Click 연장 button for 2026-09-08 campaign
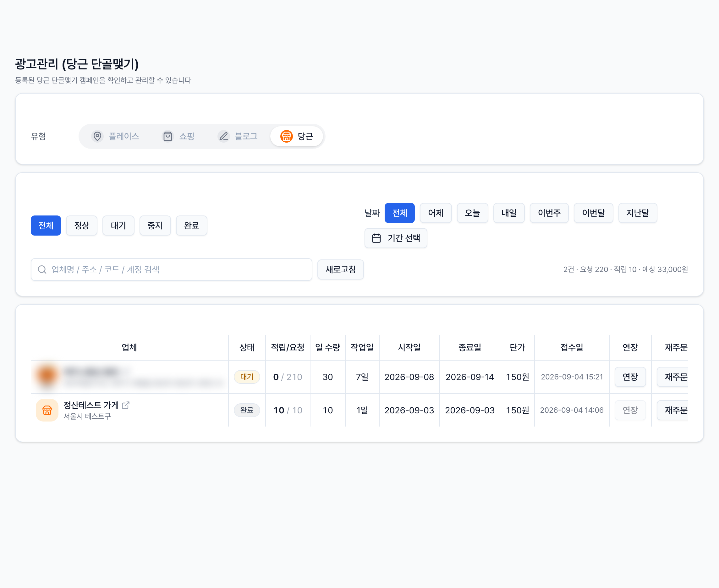719x588 pixels. 630,377
